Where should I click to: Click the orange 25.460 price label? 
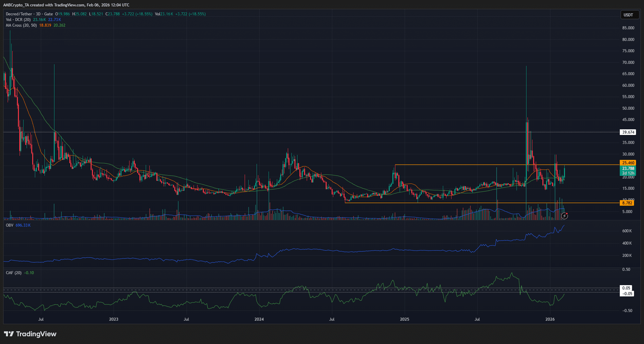[628, 163]
